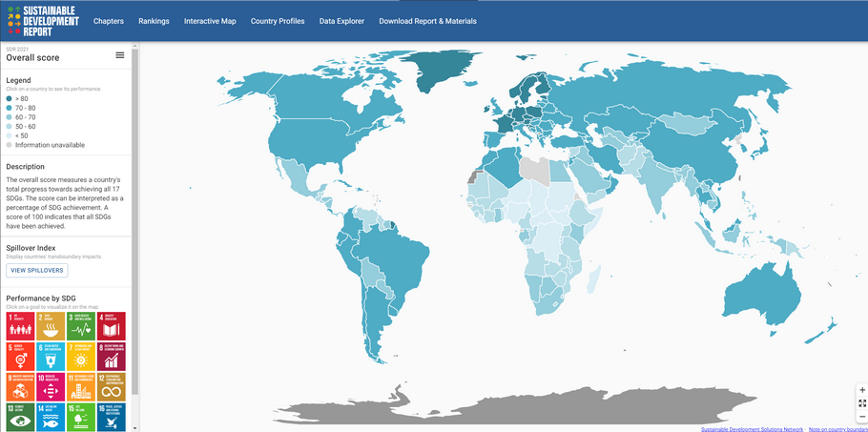Click the Sustainable Development Report logo
Screen dimensions: 868x432
coord(43,20)
